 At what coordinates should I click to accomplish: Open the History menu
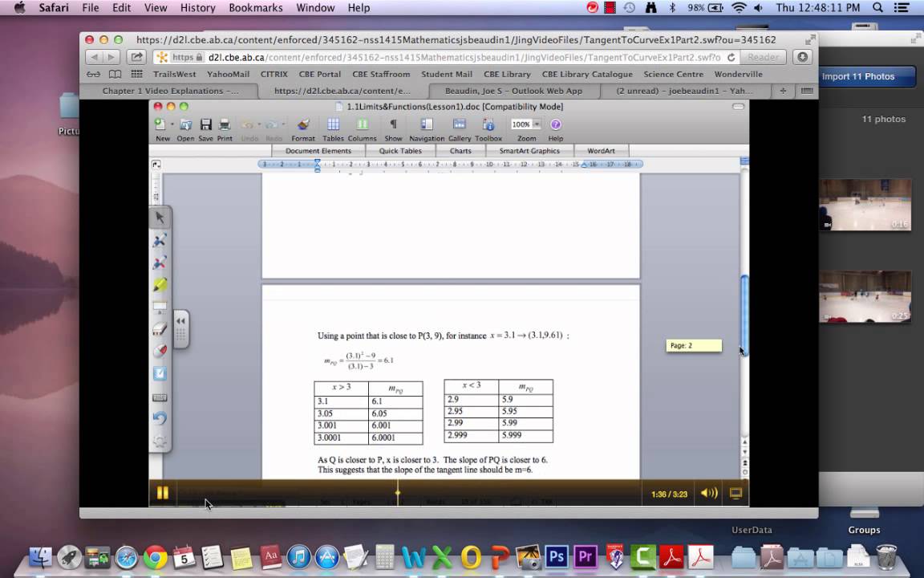[197, 8]
